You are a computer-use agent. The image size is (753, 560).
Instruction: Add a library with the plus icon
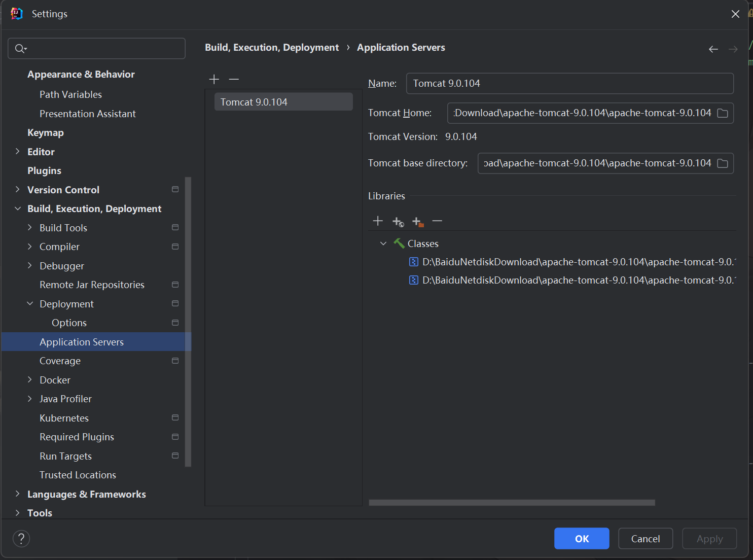[x=378, y=221]
